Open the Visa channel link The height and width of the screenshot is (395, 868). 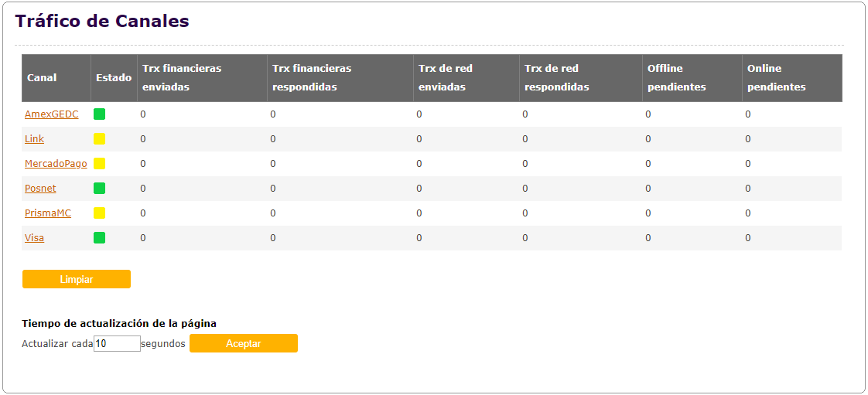(34, 238)
